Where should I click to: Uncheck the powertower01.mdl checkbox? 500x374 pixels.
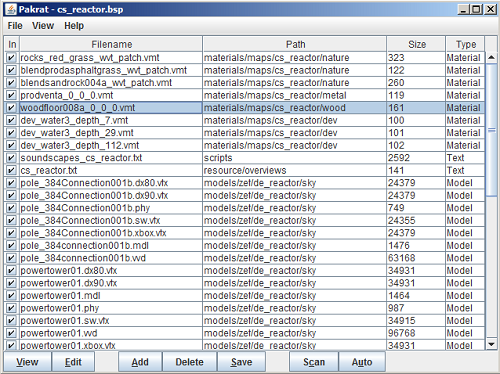(11, 295)
